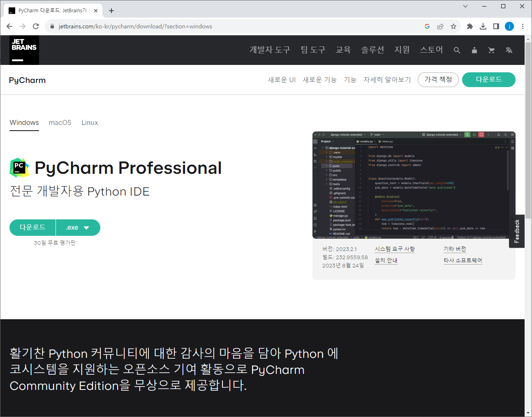Select the Windows tab
Viewport: 532px width, 417px height.
click(24, 122)
